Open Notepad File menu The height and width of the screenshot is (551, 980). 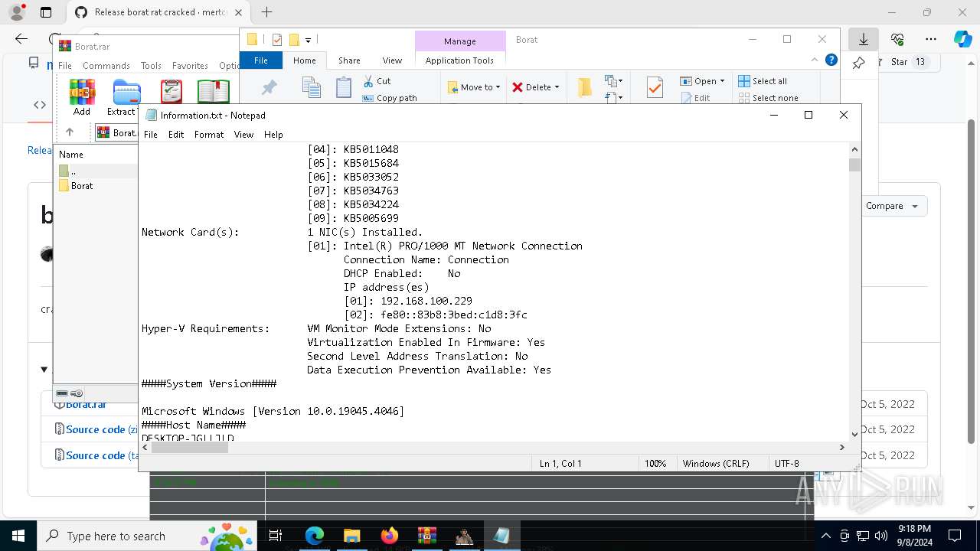[151, 135]
